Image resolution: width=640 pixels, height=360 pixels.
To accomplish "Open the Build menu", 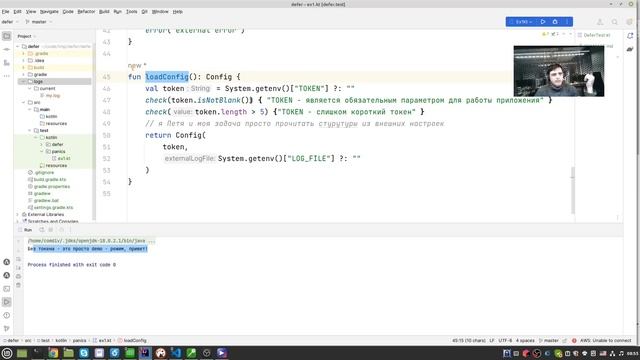I will click(104, 12).
